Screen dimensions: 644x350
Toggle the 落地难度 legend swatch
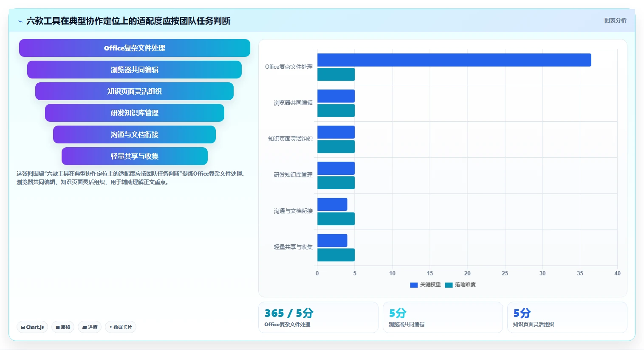click(x=449, y=285)
